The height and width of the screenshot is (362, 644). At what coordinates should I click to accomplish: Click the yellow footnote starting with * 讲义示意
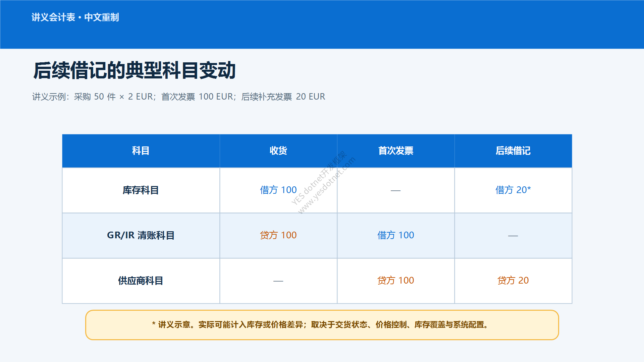click(x=322, y=325)
